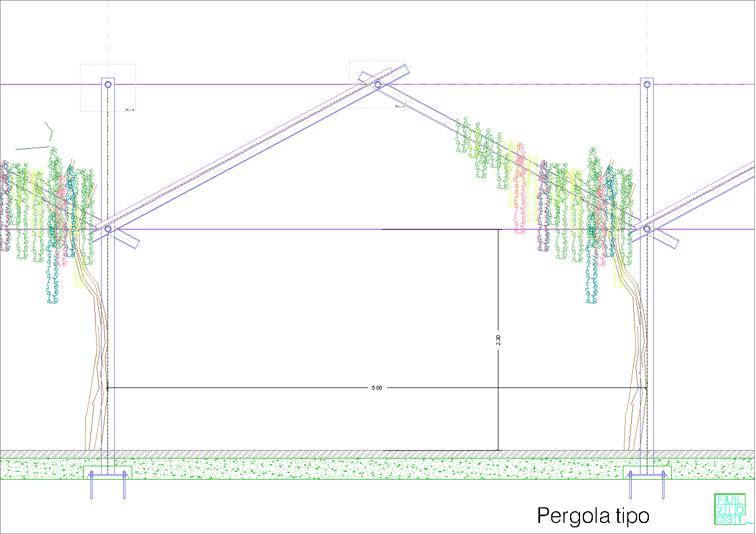Click the green speckled gravel ground layer
This screenshot has height=534, width=756.
[x=377, y=468]
